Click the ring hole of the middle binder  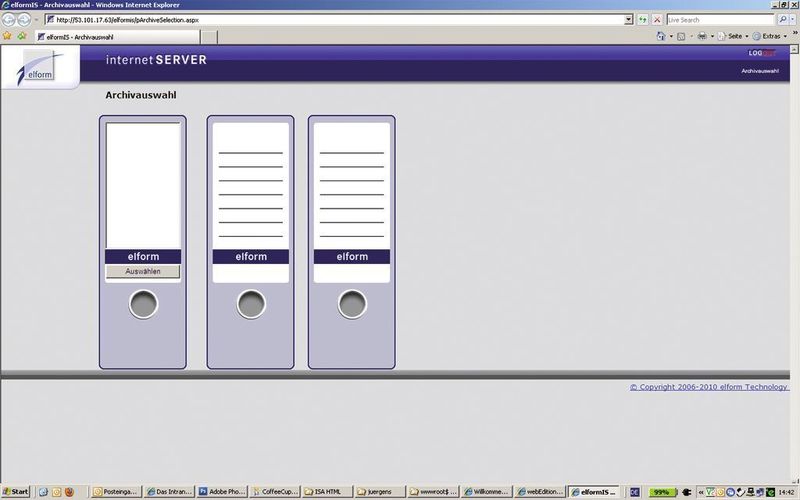250,304
